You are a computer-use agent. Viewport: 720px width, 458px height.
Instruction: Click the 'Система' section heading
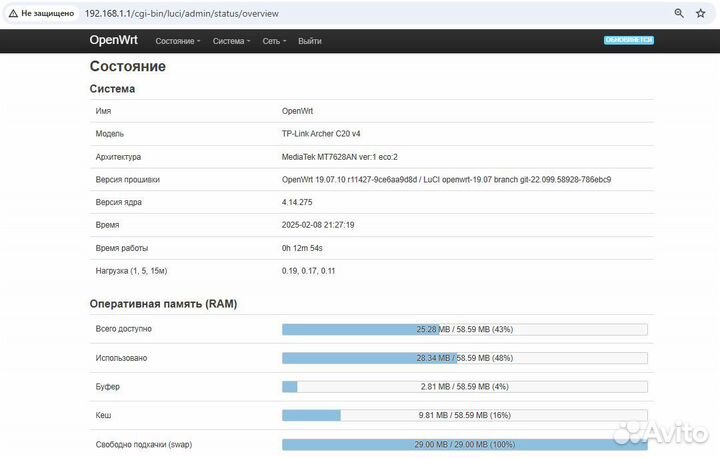[x=112, y=89]
